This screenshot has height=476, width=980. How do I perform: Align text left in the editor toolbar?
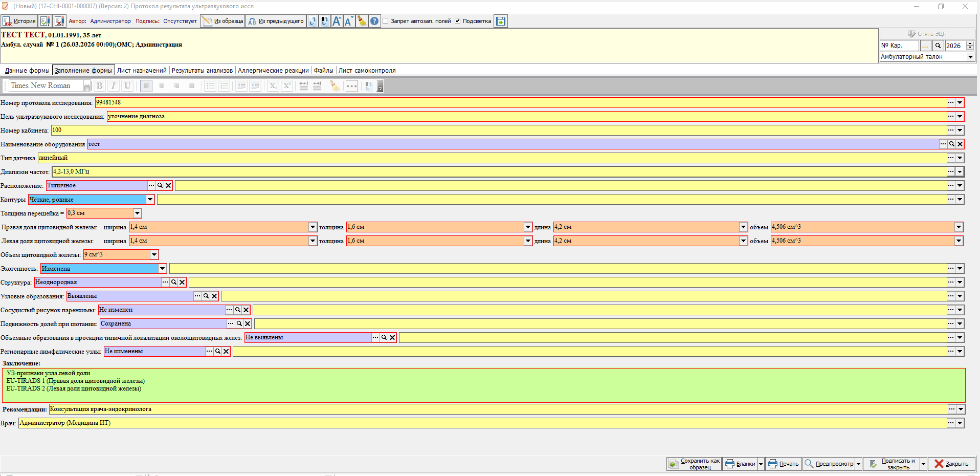(146, 86)
